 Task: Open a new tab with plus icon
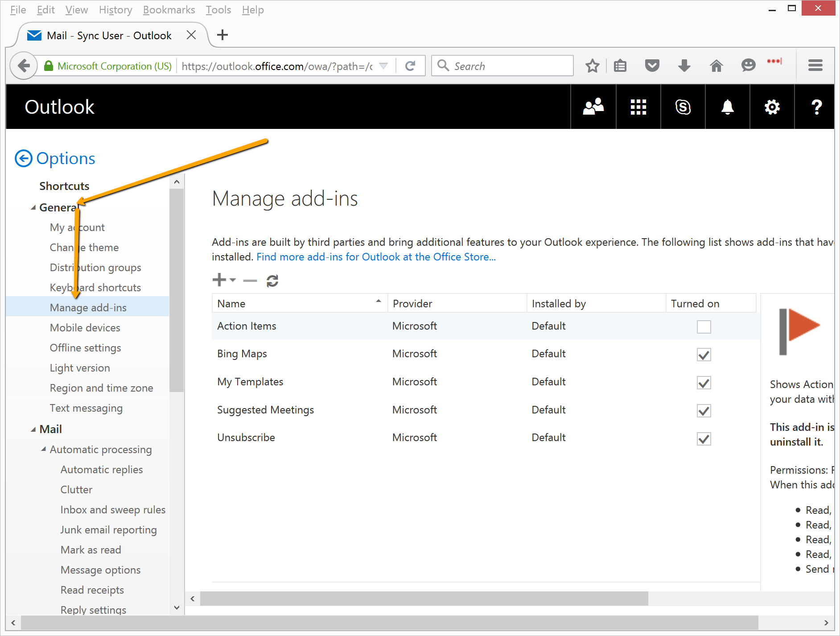222,35
